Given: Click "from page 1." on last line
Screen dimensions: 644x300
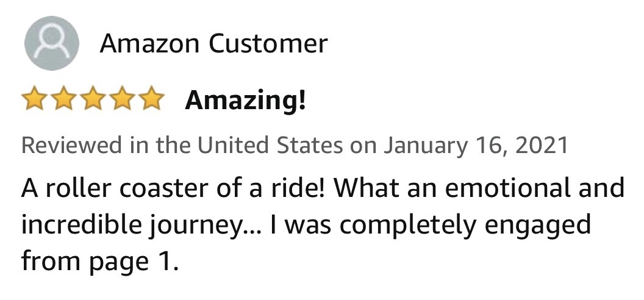Looking at the screenshot, I should coord(100,262).
